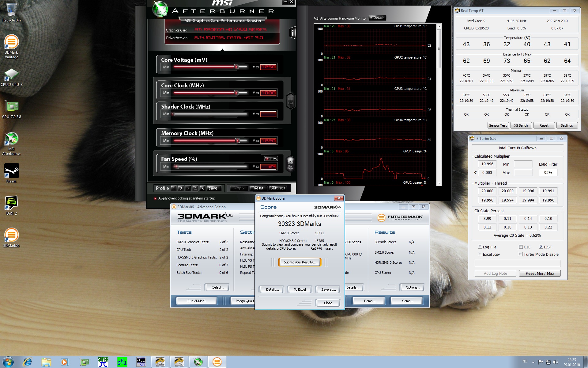This screenshot has height=368, width=588.
Task: Open PLL SET taskbar icon
Action: (141, 362)
